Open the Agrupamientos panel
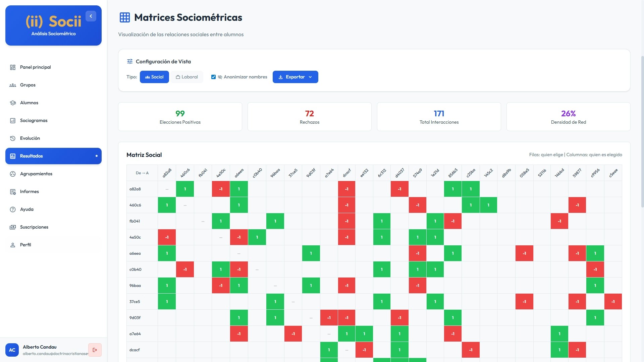Image resolution: width=644 pixels, height=362 pixels. tap(36, 174)
